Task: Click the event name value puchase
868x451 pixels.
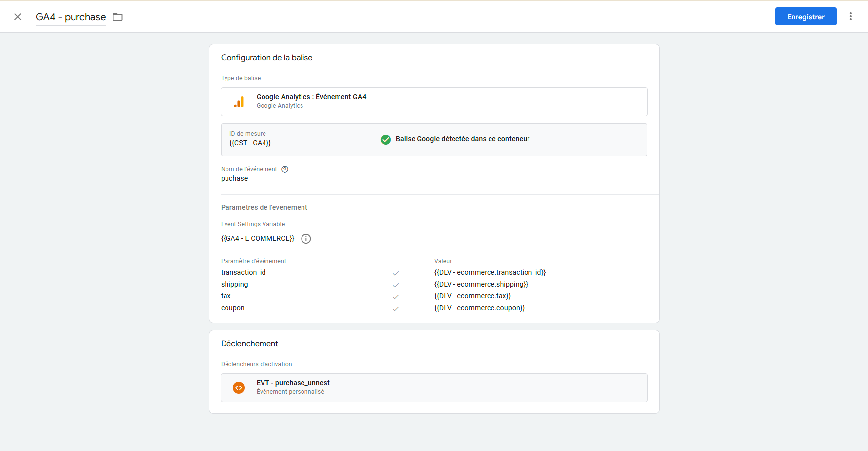Action: (x=234, y=178)
